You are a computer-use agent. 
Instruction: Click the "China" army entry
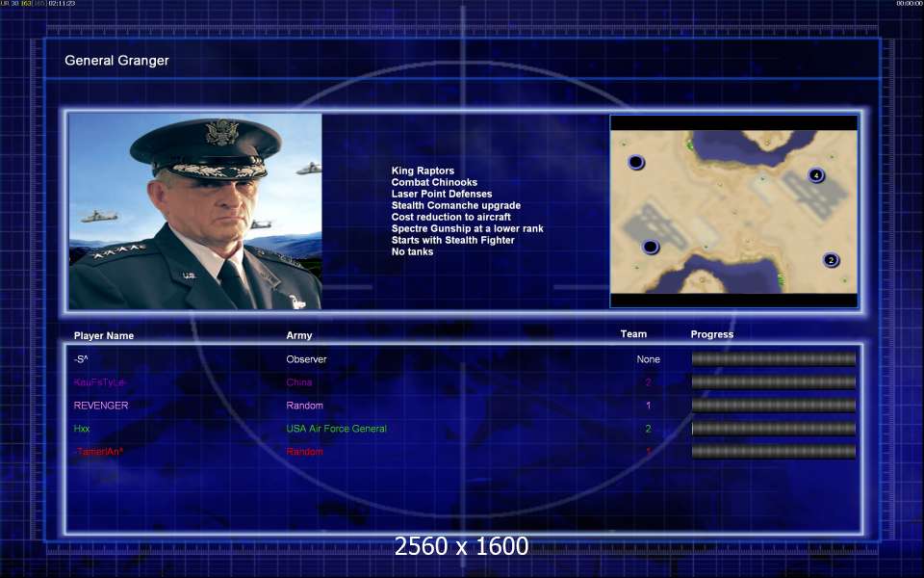(x=298, y=382)
